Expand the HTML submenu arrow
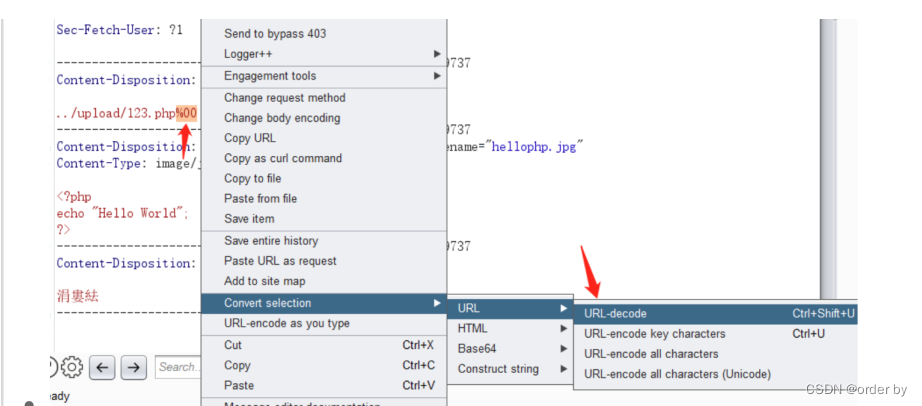The image size is (922, 406). [x=564, y=328]
